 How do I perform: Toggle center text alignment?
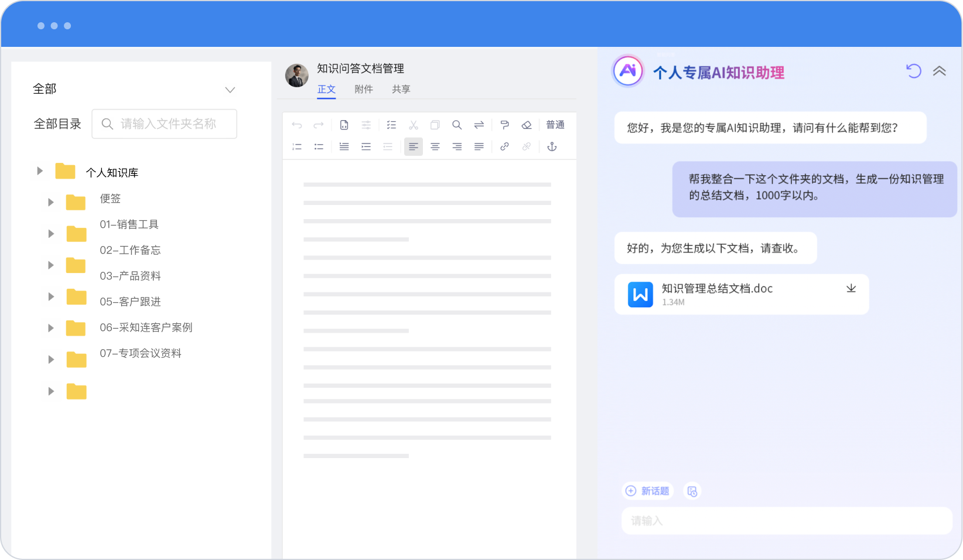(435, 146)
